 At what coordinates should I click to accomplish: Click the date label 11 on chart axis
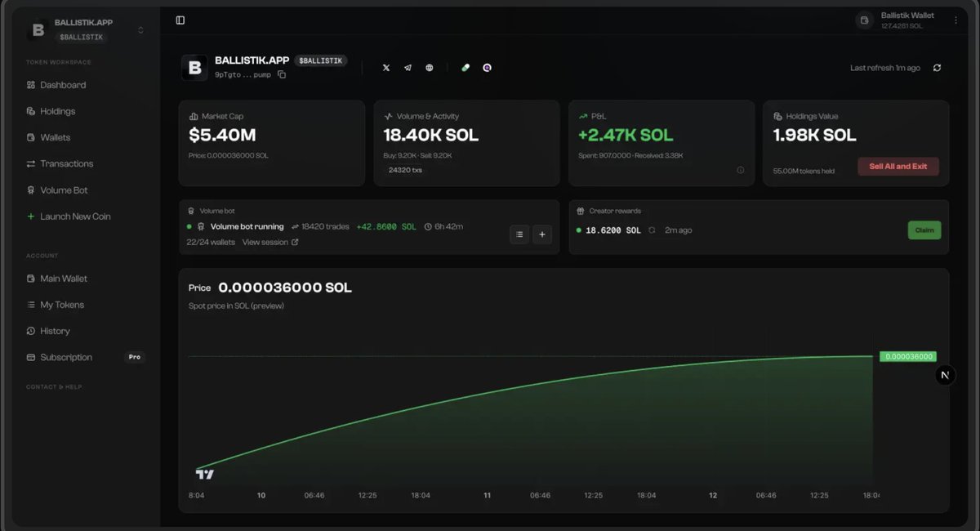[488, 495]
